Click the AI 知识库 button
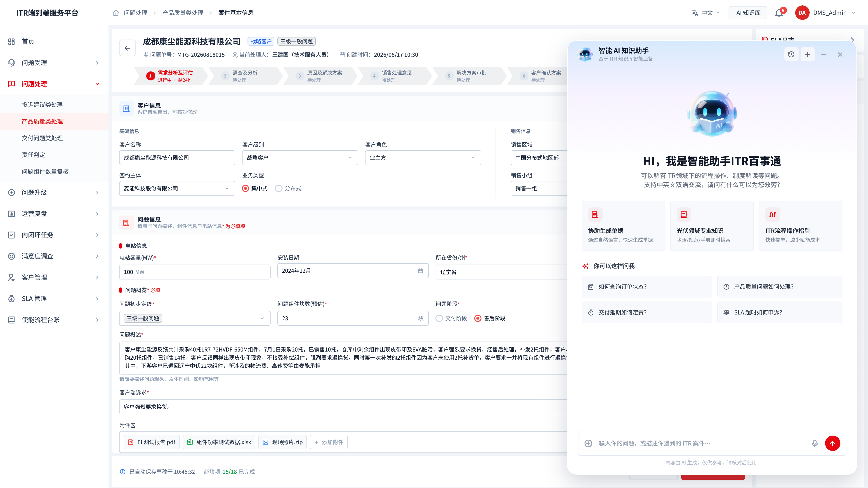868x488 pixels. coord(748,13)
